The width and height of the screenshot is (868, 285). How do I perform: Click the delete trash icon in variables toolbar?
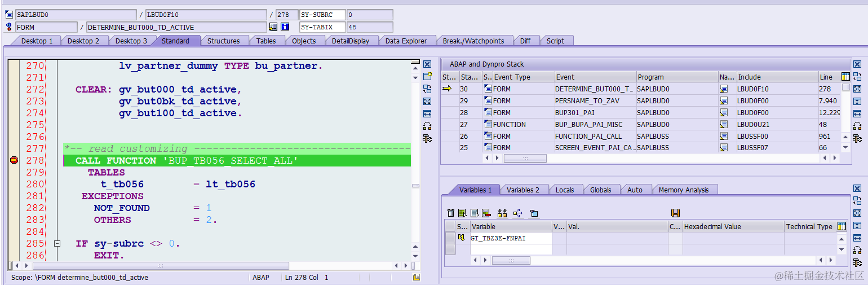click(x=450, y=213)
